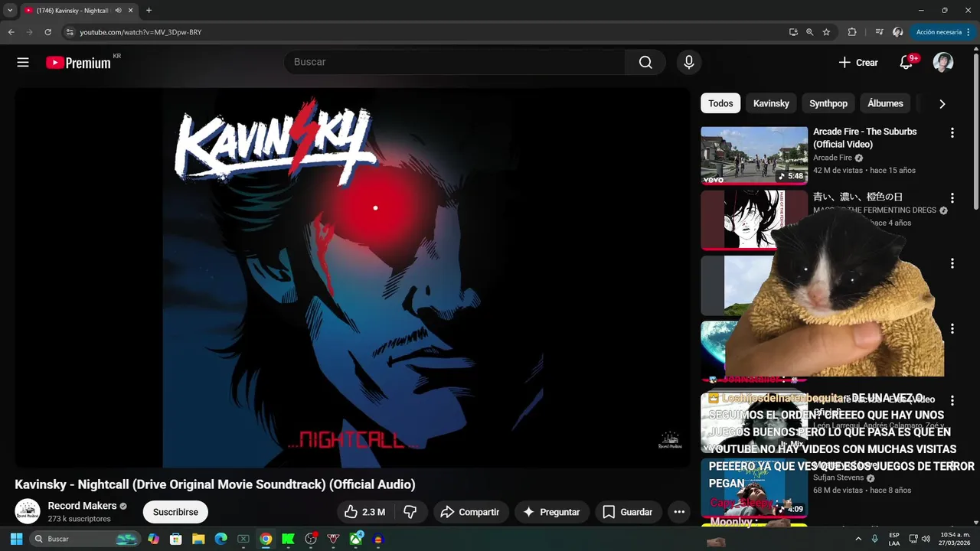Open more actions ellipsis under video

click(678, 512)
